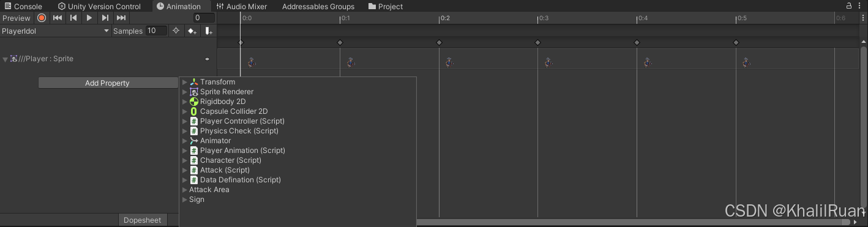Expand the Sprite Renderer property group

click(185, 92)
